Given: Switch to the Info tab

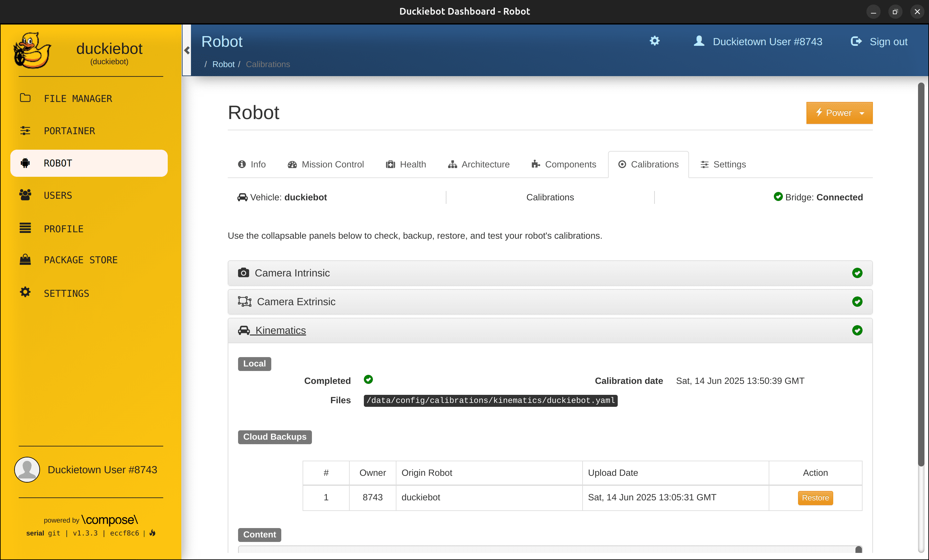Looking at the screenshot, I should (252, 165).
